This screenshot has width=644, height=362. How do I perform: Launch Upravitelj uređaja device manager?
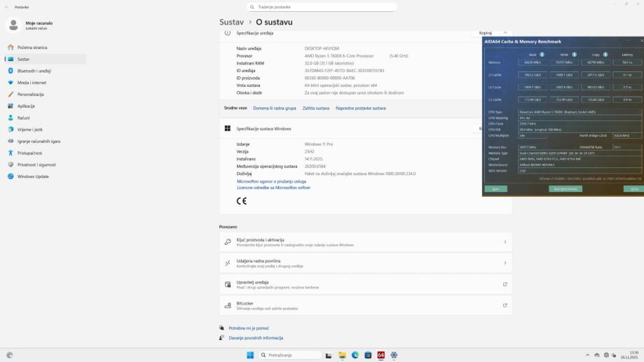tap(366, 284)
